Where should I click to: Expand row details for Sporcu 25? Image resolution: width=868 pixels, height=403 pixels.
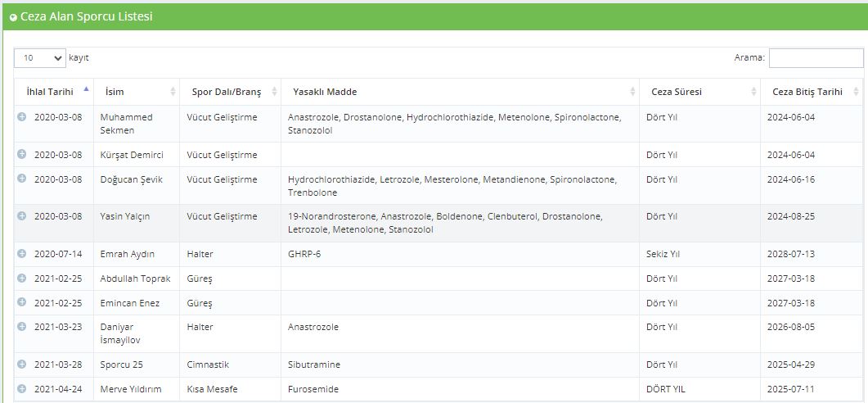[21, 365]
